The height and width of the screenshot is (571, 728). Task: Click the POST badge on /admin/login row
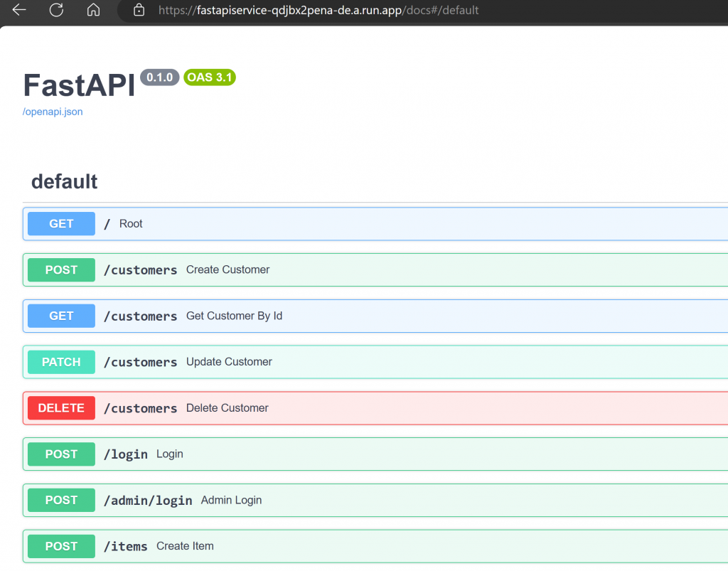coord(61,500)
